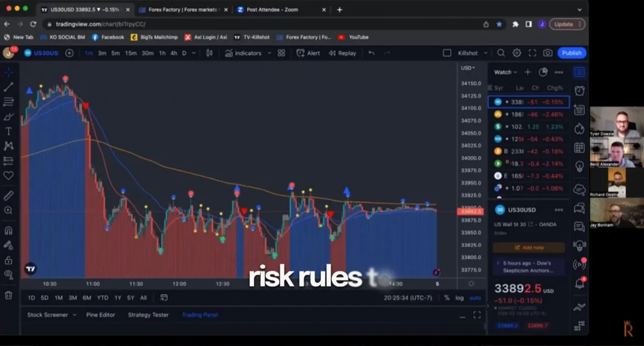Toggle lock all drawing tools
644x346 pixels.
pos(9,260)
